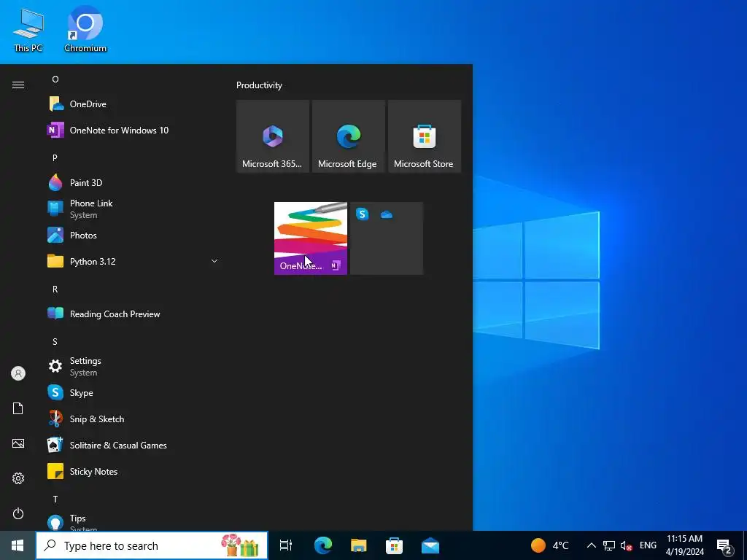This screenshot has width=747, height=560.
Task: Launch Skype from the app list
Action: coord(133,393)
